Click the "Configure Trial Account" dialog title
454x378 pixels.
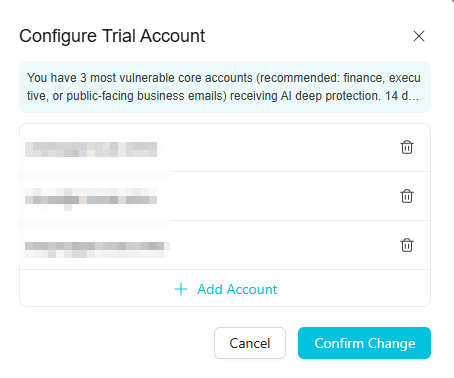point(112,36)
